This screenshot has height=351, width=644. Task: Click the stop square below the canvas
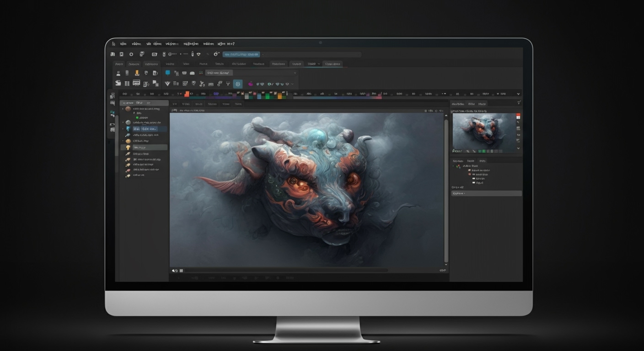point(181,271)
